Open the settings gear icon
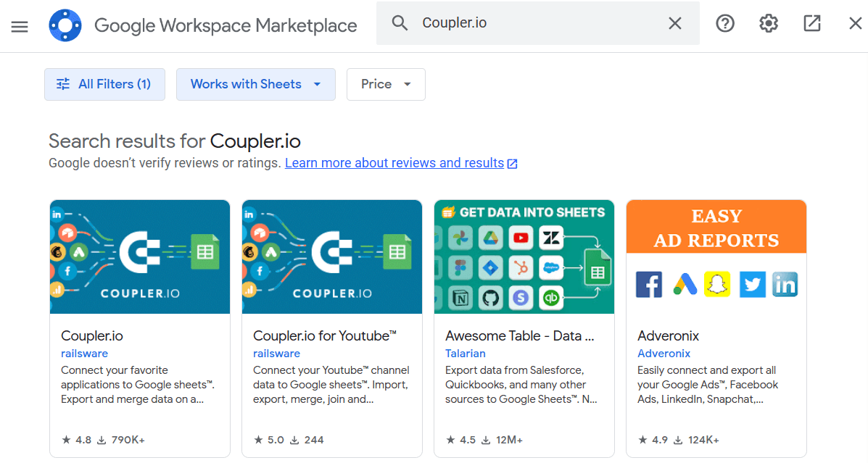The width and height of the screenshot is (868, 463). pyautogui.click(x=769, y=23)
